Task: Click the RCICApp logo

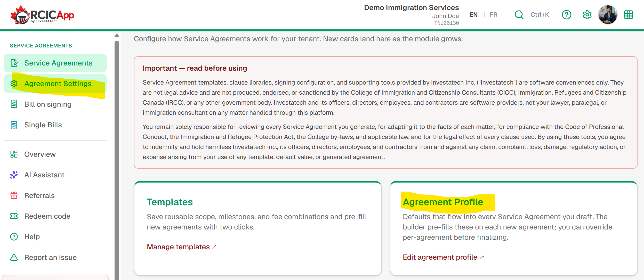Action: pyautogui.click(x=42, y=15)
